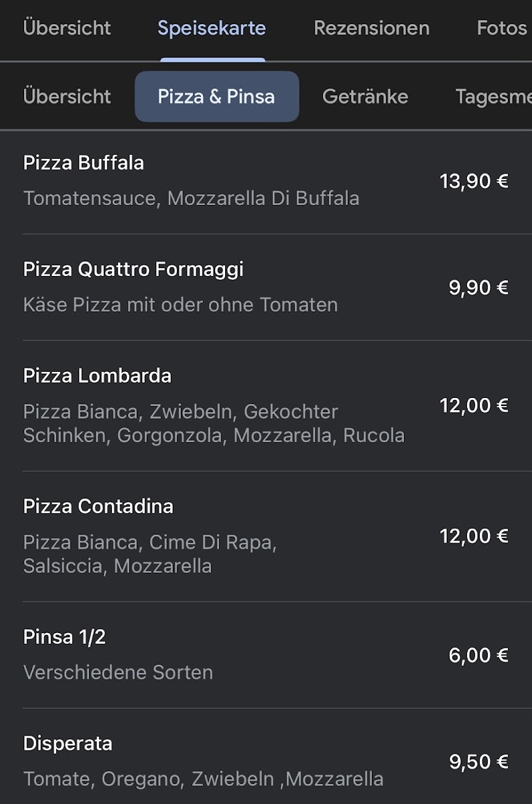Tap the Pizza Buffala menu item
532x804 pixels.
84,163
